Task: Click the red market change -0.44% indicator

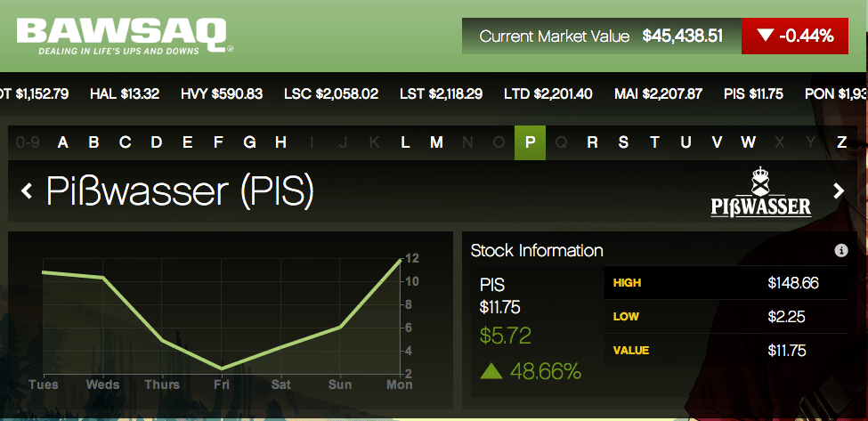Action: [795, 36]
